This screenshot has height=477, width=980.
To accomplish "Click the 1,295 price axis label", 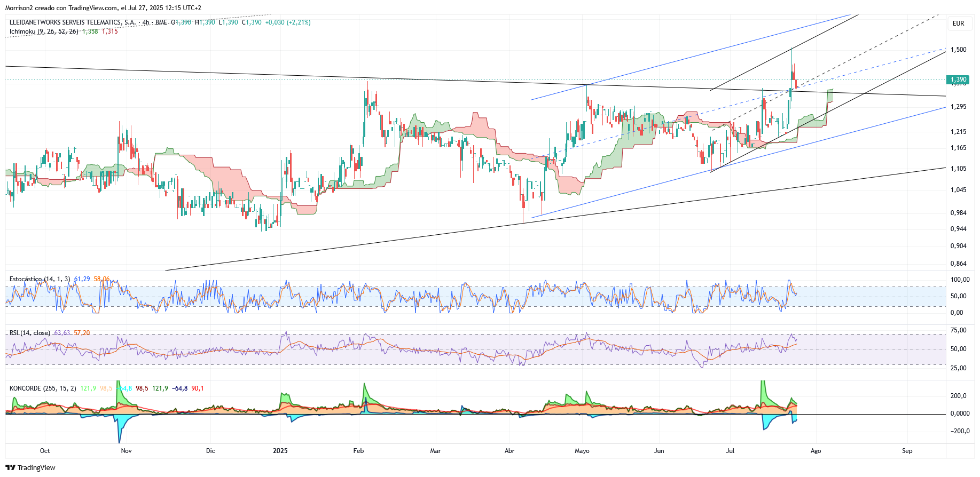I will (959, 107).
